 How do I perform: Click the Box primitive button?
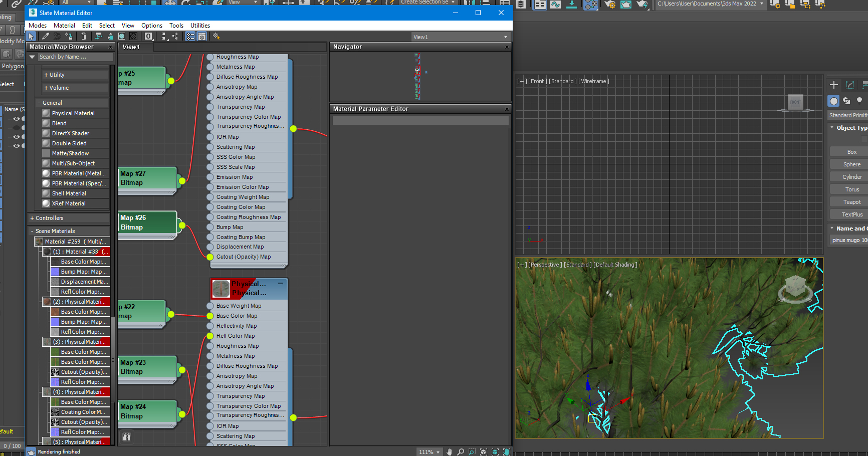coord(851,152)
